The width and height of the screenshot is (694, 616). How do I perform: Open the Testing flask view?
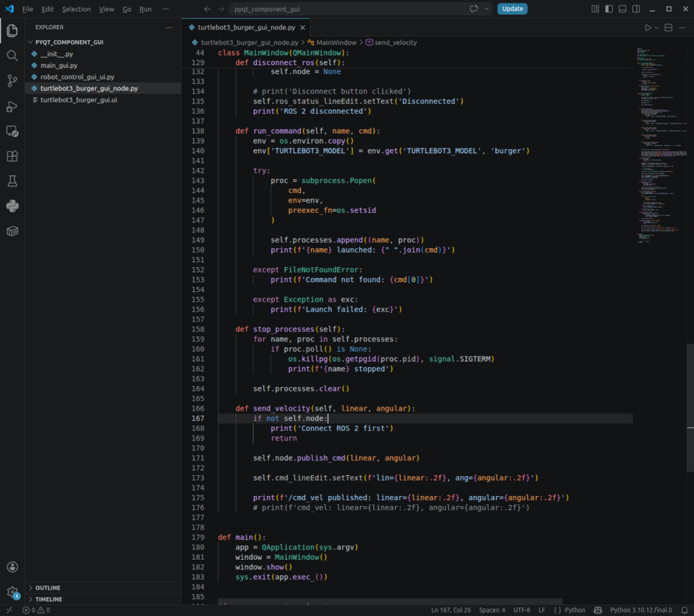[12, 181]
